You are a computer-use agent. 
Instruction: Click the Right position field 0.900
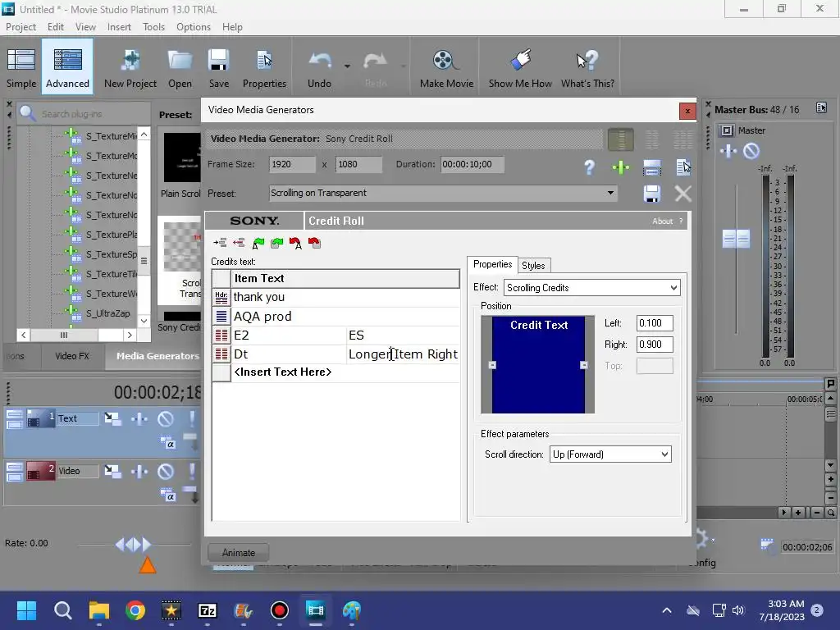click(655, 345)
